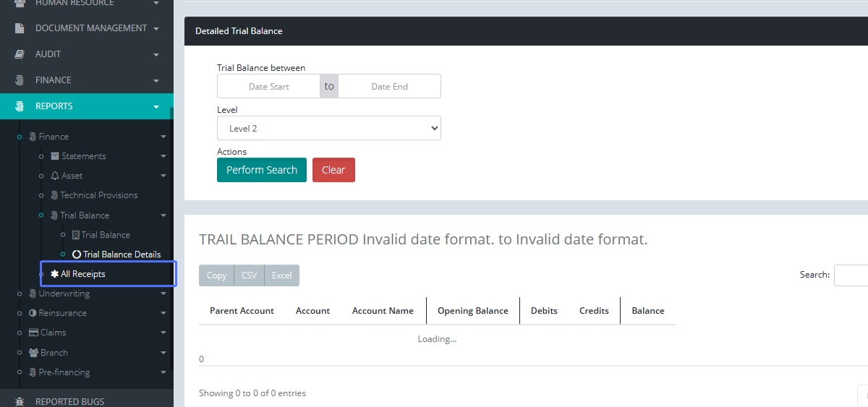Click the Audit book icon
Image resolution: width=868 pixels, height=407 pixels.
tap(20, 54)
